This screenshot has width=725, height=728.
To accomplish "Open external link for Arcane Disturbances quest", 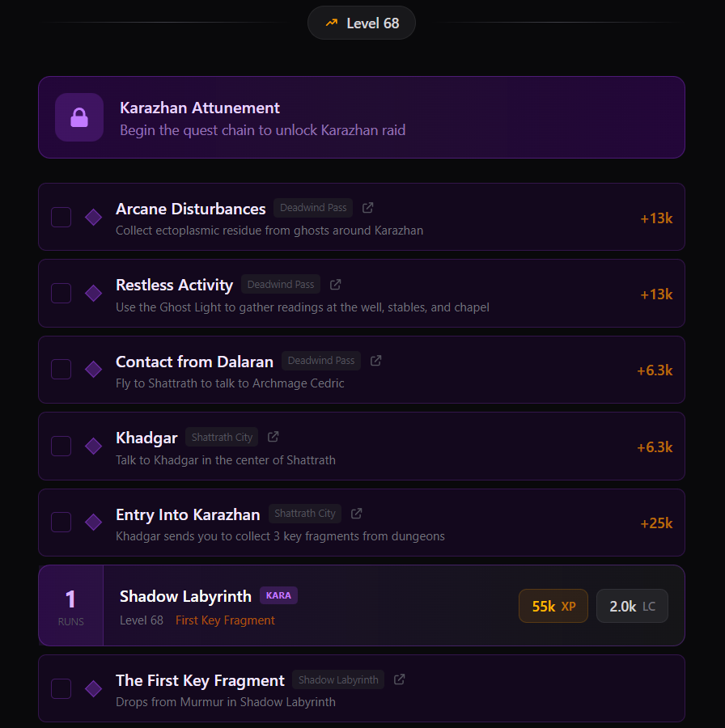I will [x=368, y=208].
